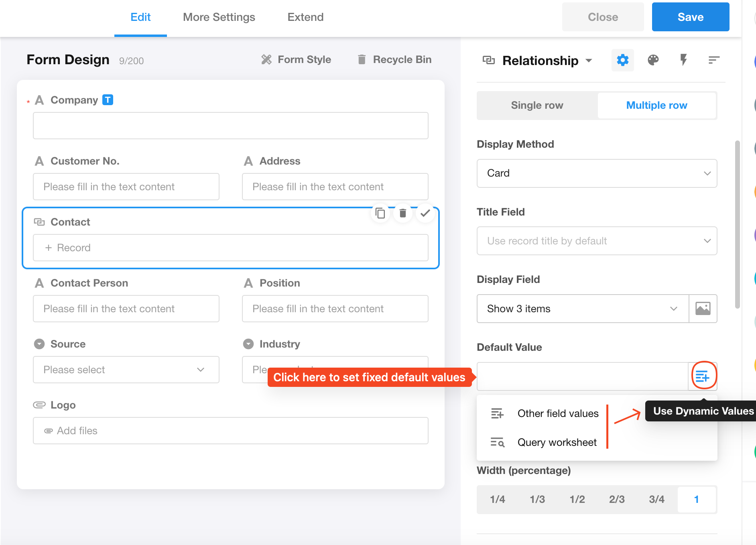Viewport: 756px width, 545px height.
Task: Open the field settings gear tab
Action: click(622, 60)
